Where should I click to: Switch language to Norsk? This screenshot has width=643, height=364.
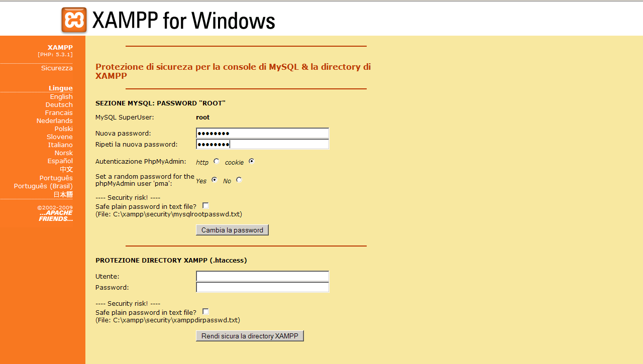tap(64, 153)
